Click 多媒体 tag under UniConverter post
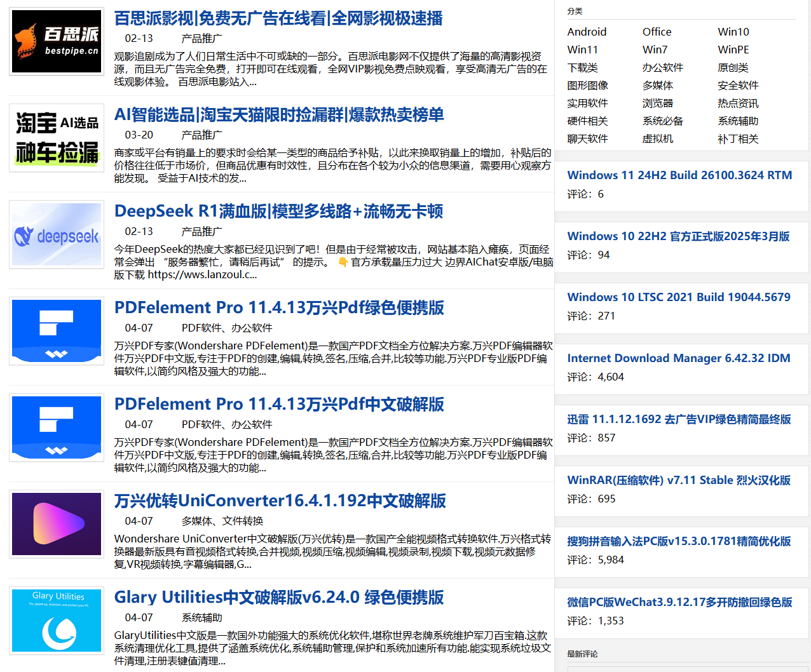 pyautogui.click(x=197, y=521)
